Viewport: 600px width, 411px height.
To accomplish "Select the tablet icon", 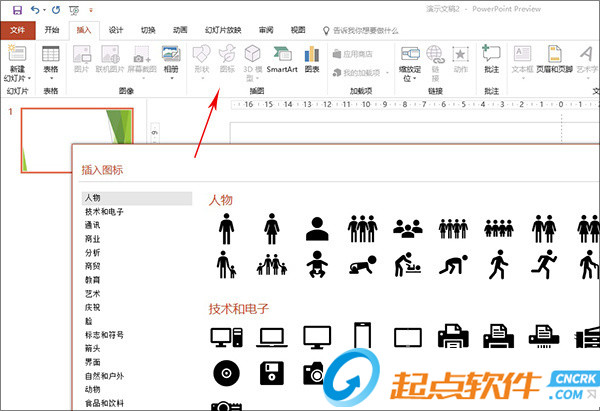I will tap(408, 337).
